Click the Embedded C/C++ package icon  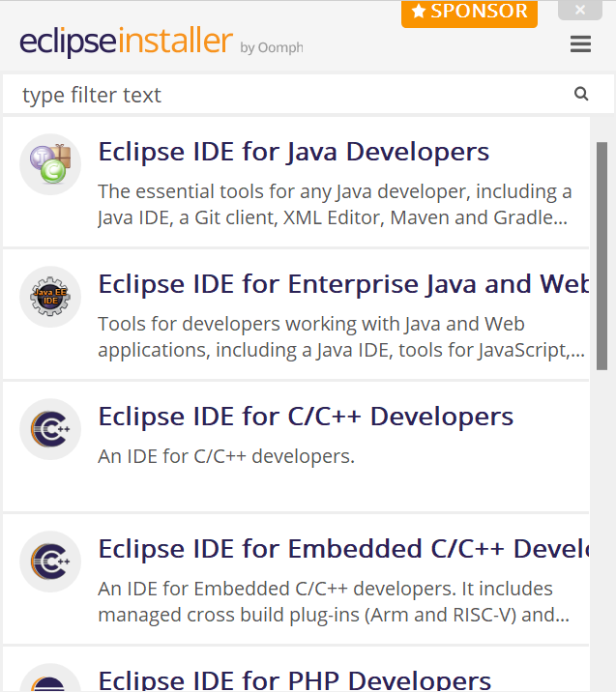click(x=50, y=562)
